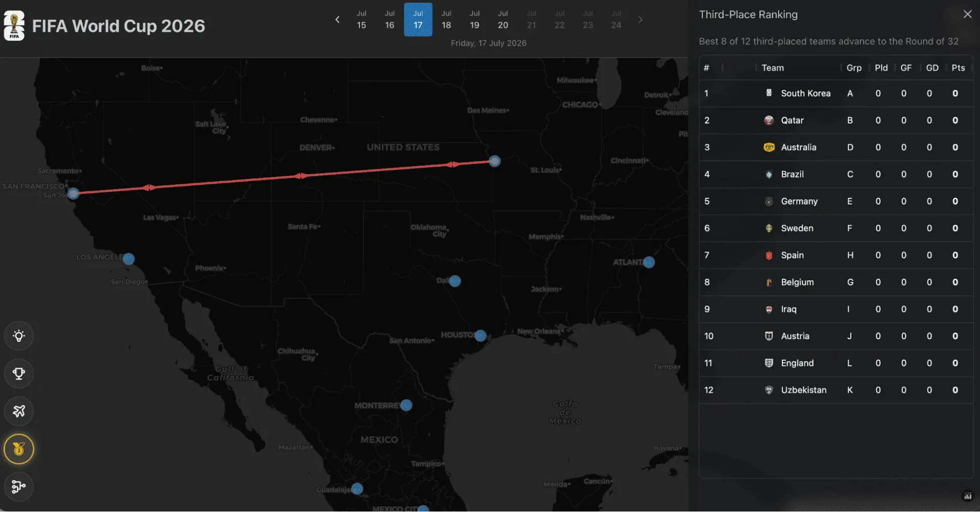Open the trophy view from the sidebar
The image size is (980, 512).
pyautogui.click(x=19, y=374)
